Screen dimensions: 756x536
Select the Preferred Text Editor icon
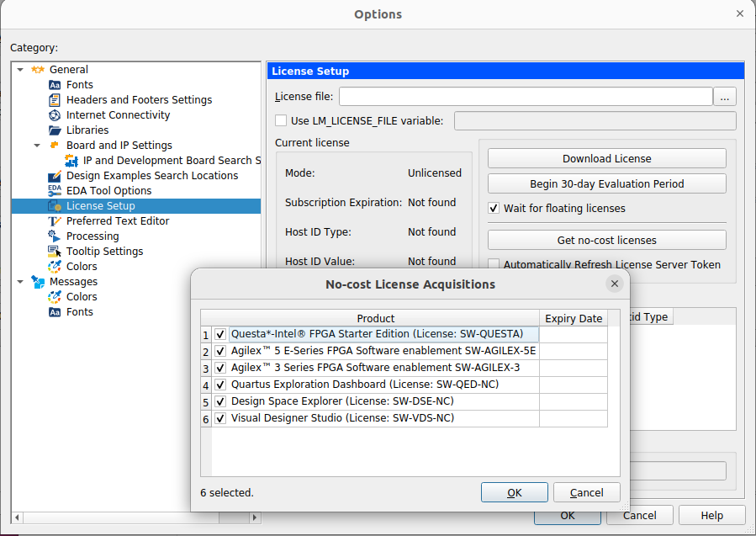[52, 220]
